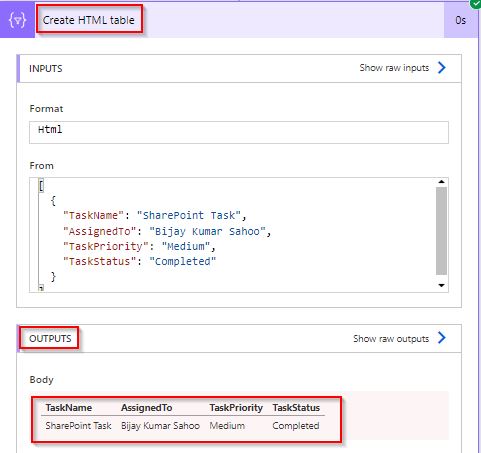Click TaskName column header in output table
This screenshot has width=481, height=453.
coord(69,408)
